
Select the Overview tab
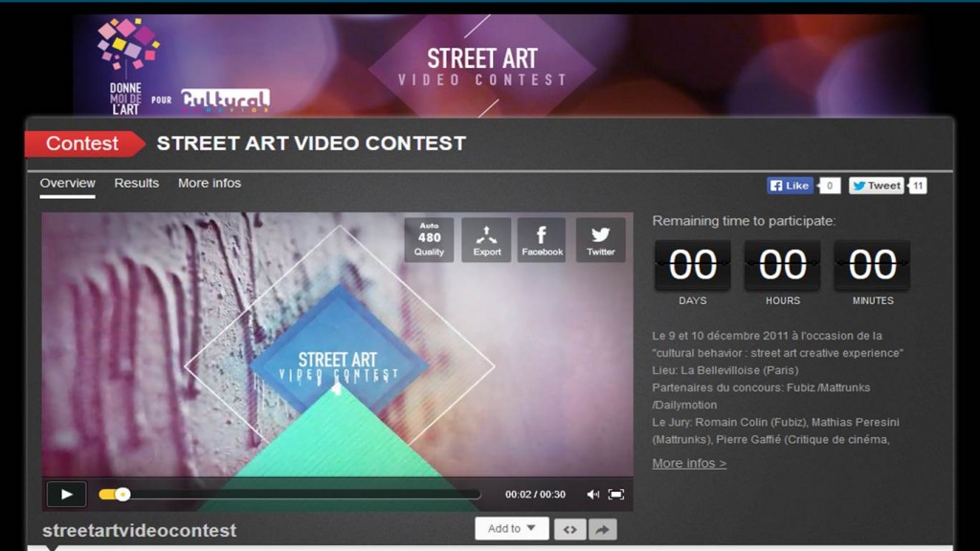click(68, 183)
